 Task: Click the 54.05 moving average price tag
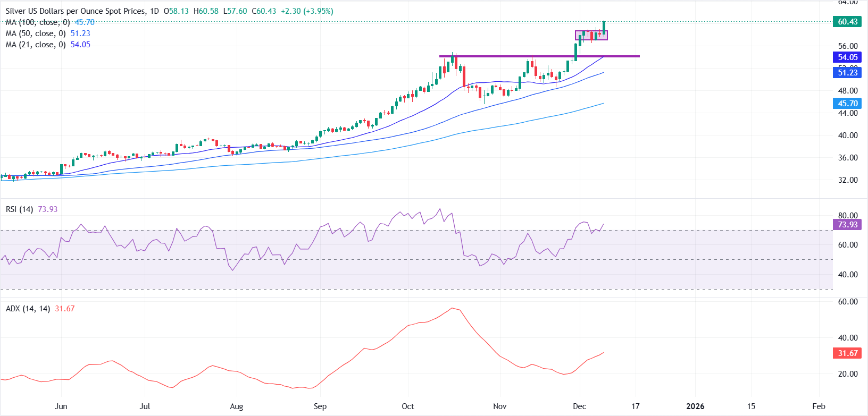[847, 57]
